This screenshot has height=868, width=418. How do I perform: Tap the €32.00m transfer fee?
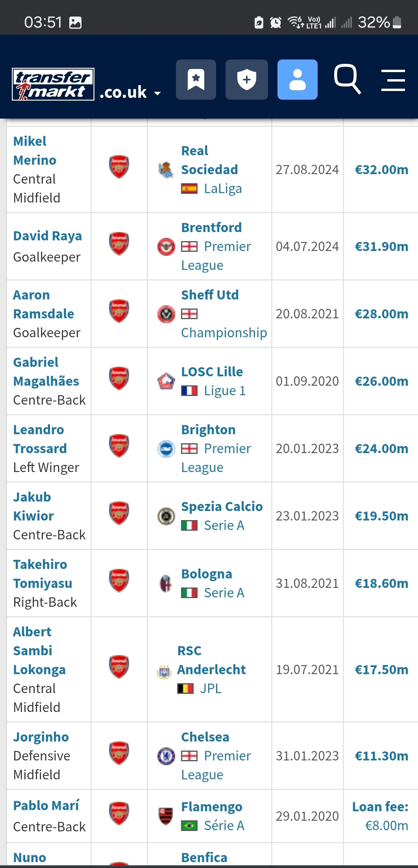point(381,170)
